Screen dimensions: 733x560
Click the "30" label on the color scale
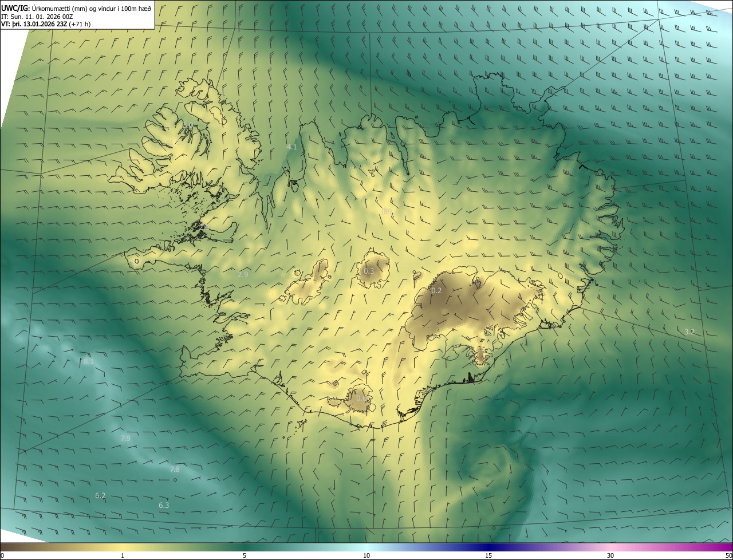point(610,555)
